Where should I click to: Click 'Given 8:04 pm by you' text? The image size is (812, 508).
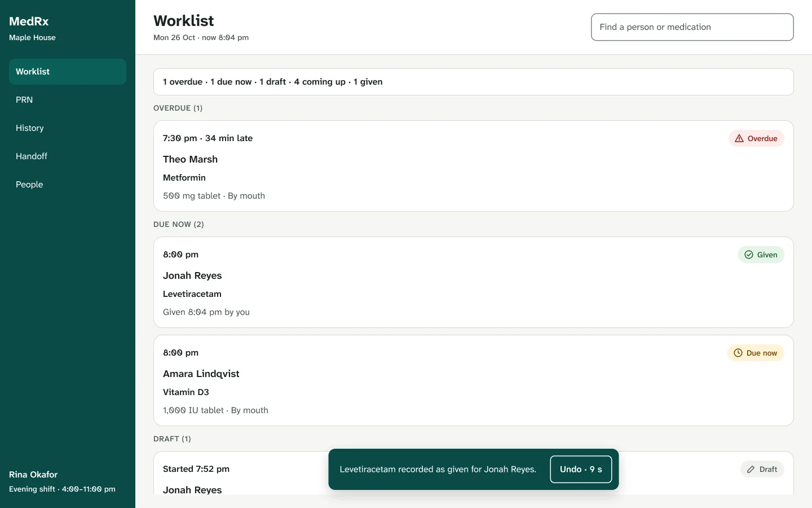click(x=206, y=312)
